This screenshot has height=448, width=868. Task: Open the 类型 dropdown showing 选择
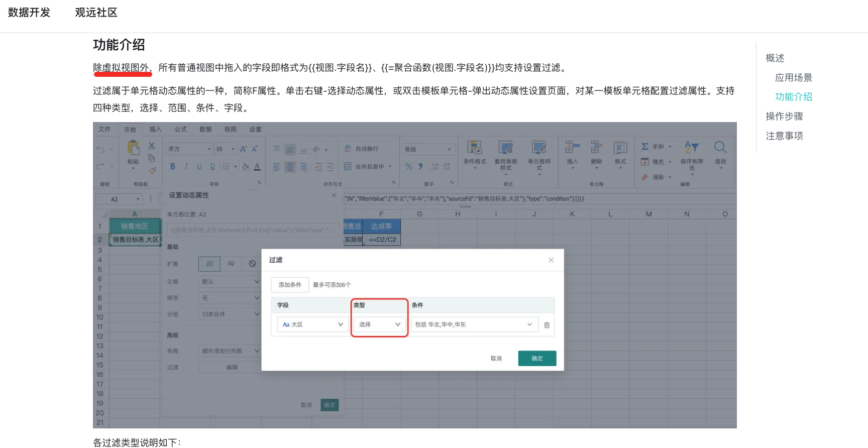pyautogui.click(x=379, y=324)
